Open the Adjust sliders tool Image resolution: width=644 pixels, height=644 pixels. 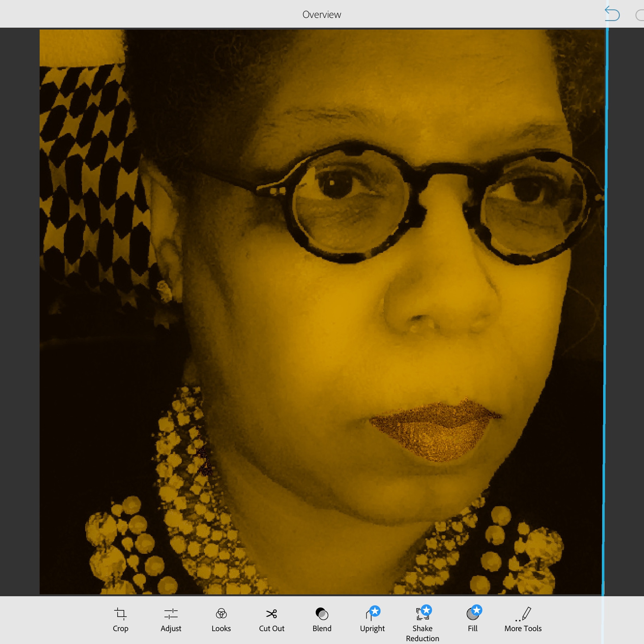tap(171, 620)
